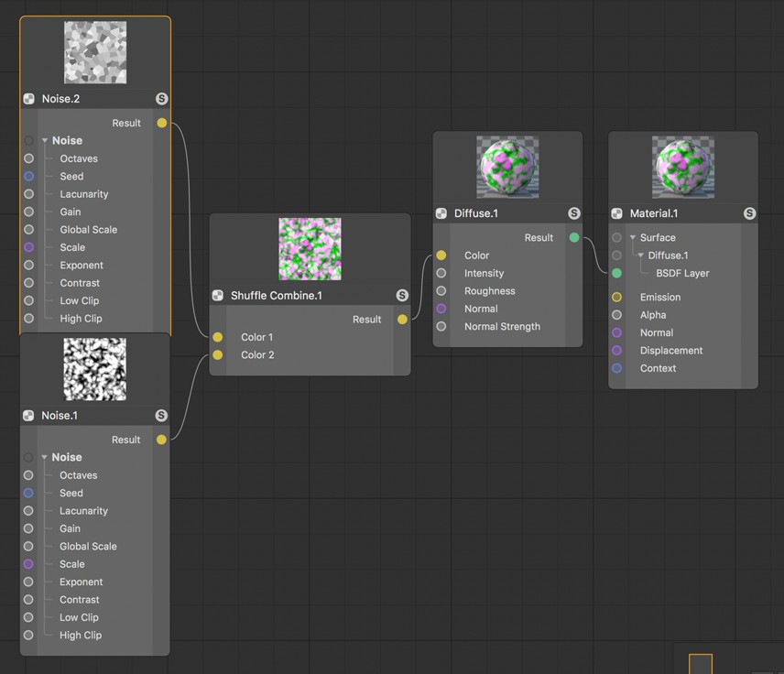The height and width of the screenshot is (674, 784).
Task: Select the Diffuse.1 tree entry under Surface
Action: (x=668, y=255)
